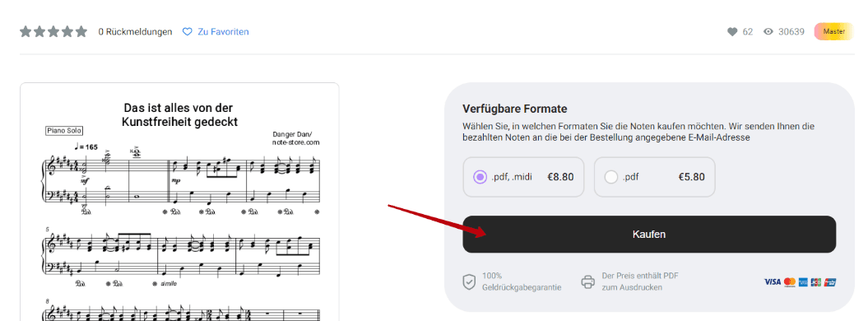The width and height of the screenshot is (868, 321).
Task: Choose the €5.80 format card
Action: click(x=654, y=177)
